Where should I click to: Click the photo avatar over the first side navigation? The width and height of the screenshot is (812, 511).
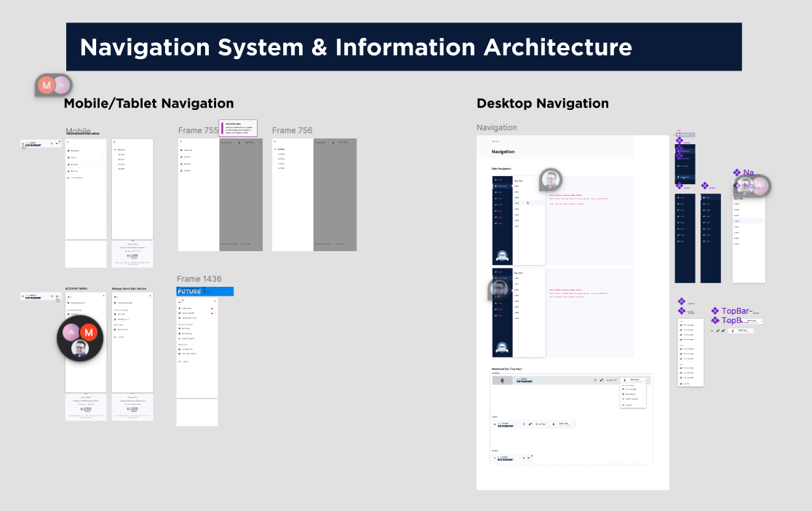[552, 179]
